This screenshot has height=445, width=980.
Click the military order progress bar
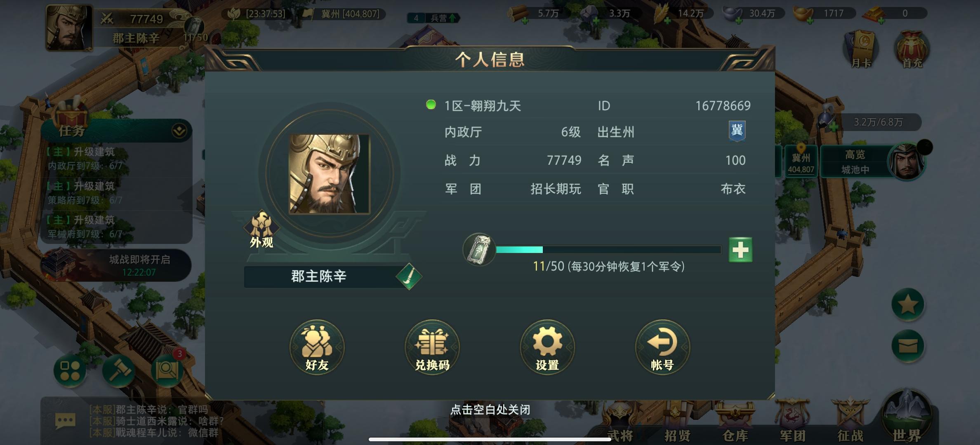tap(608, 250)
